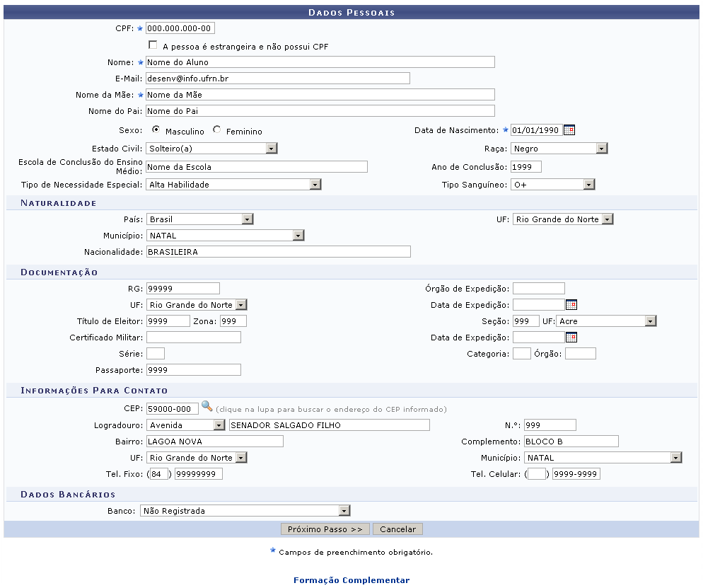Image resolution: width=703 pixels, height=588 pixels.
Task: Open calendar for Certificado Militar expedition date
Action: pyautogui.click(x=571, y=338)
